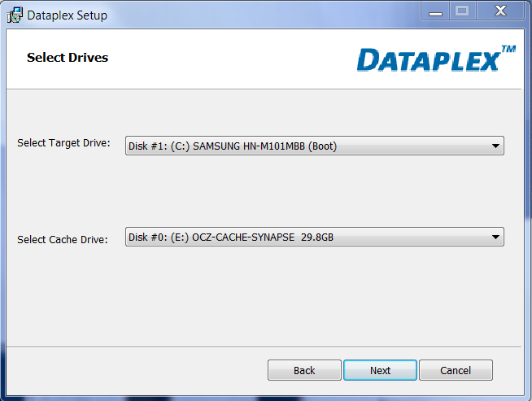Click the "Select Cache Drive:" label
This screenshot has height=401, width=532.
pos(63,239)
